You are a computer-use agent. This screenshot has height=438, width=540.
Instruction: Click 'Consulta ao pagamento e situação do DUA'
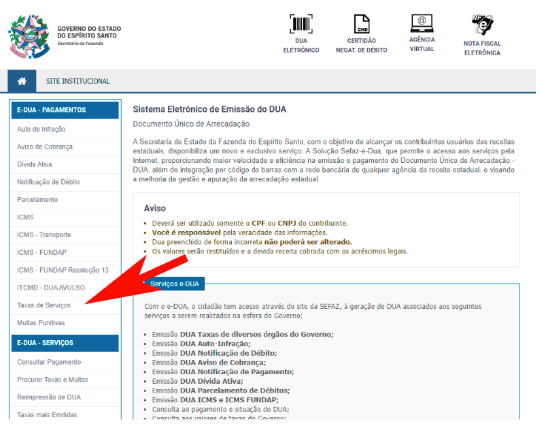(221, 409)
